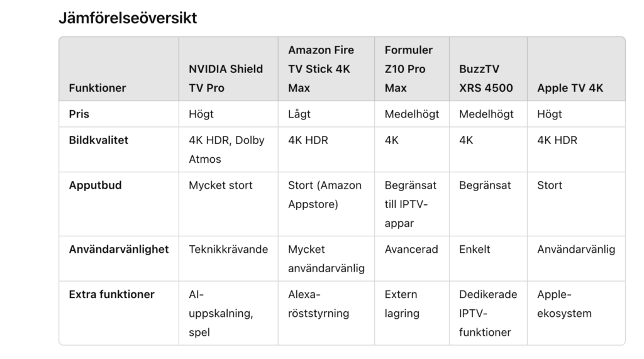644x359 pixels.
Task: Click the Jämförelseöversikt heading
Action: coord(128,18)
